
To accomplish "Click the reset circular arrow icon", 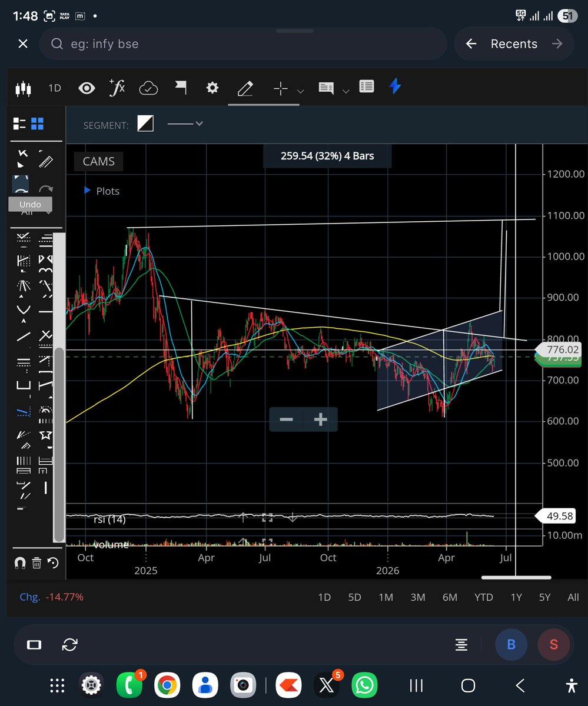I will pos(53,564).
